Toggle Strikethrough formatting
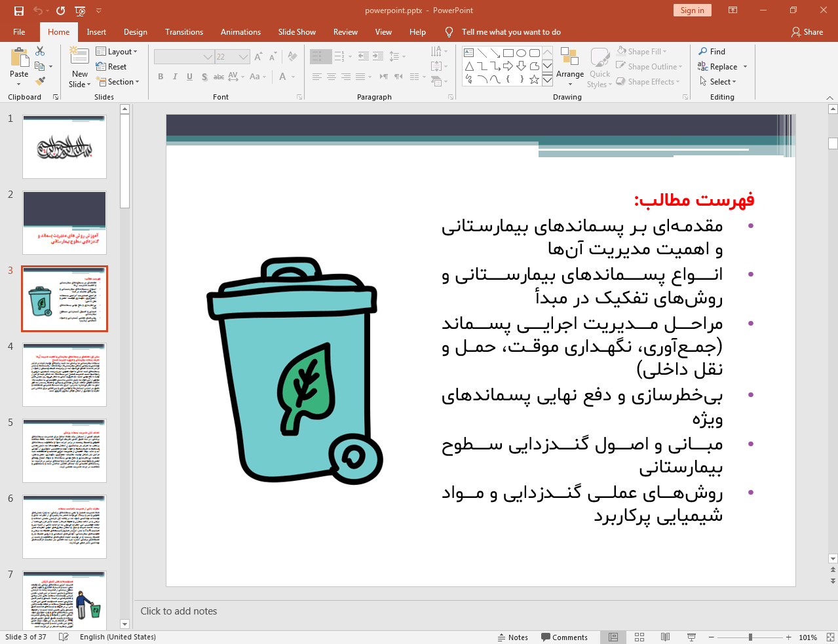 pos(218,77)
